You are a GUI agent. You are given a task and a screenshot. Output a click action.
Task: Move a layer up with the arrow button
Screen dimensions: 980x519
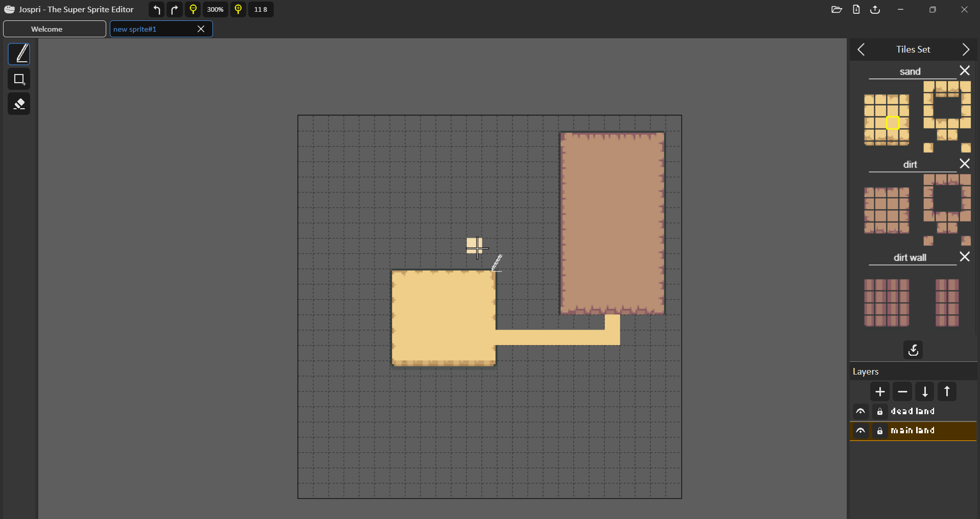[947, 391]
